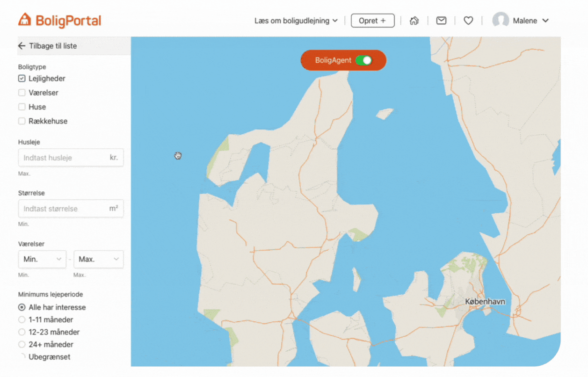Click the house icon in header
This screenshot has height=377, width=588.
tap(414, 21)
